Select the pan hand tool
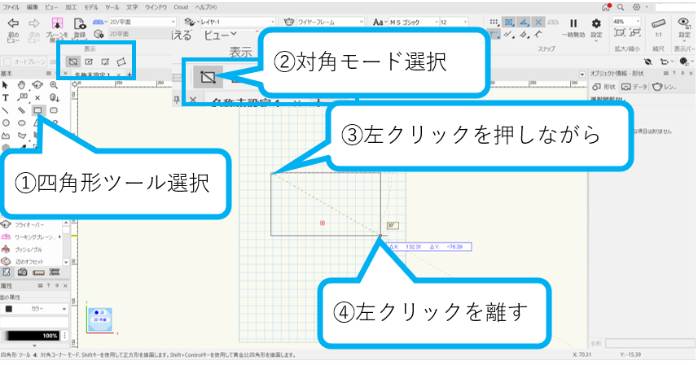 (21, 85)
